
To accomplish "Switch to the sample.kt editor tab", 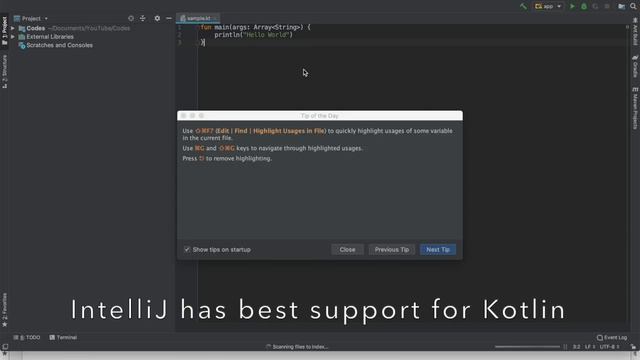I will 198,18.
